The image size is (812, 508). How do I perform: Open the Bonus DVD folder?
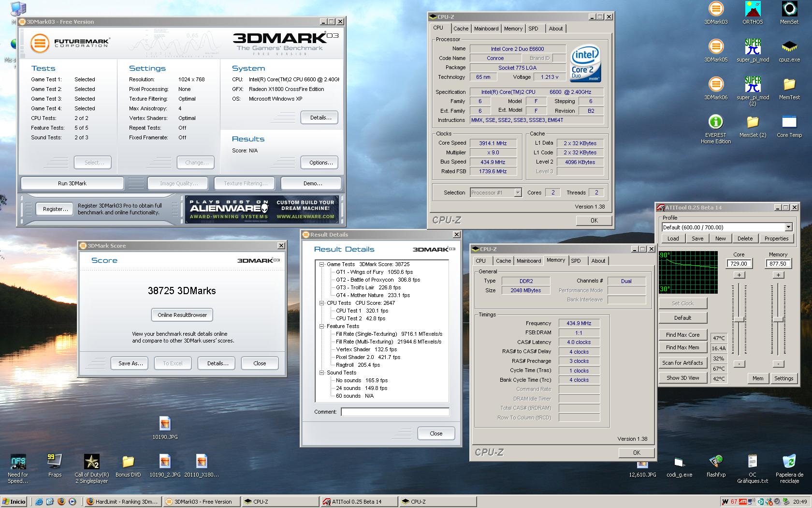tap(128, 466)
